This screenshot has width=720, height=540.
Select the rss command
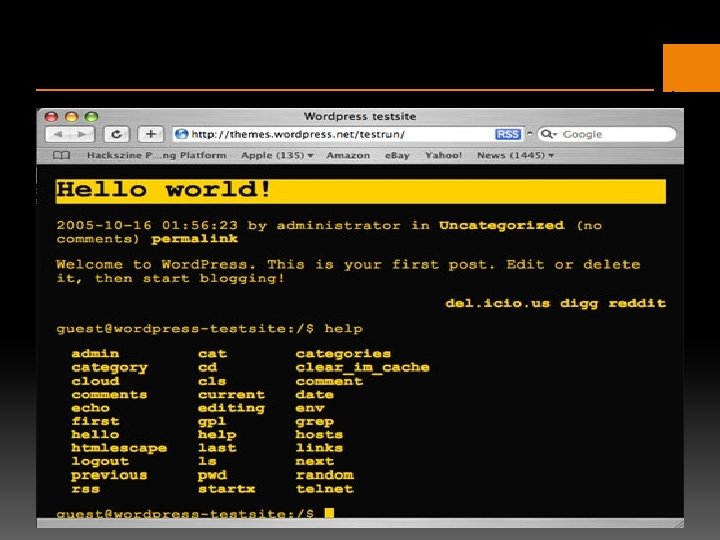coord(85,489)
